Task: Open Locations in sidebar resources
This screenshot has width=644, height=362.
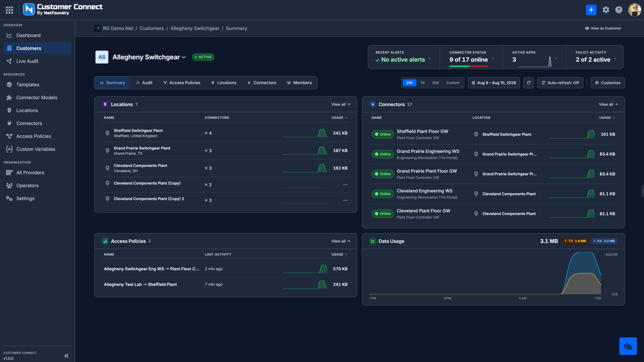Action: pyautogui.click(x=37, y=110)
